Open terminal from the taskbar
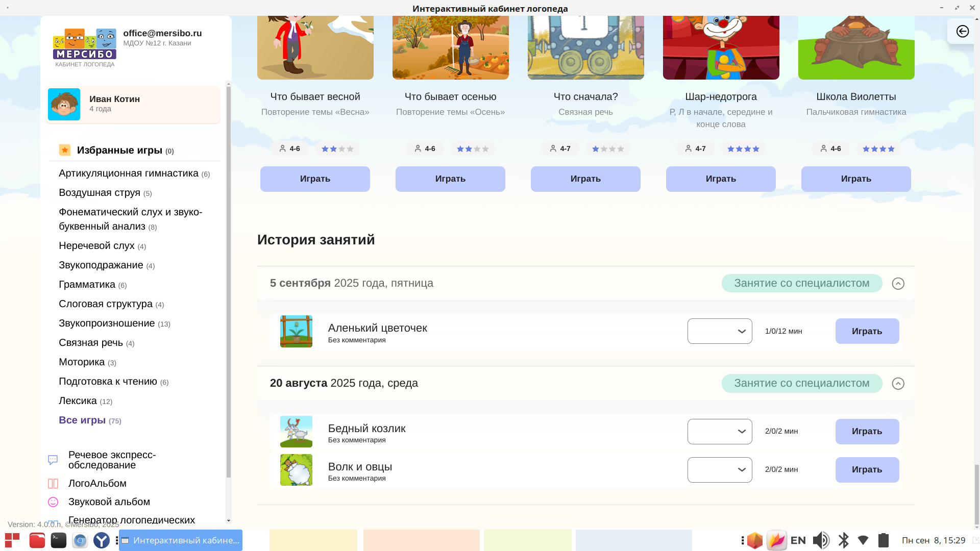Screen dimensions: 980x551 tap(59, 540)
